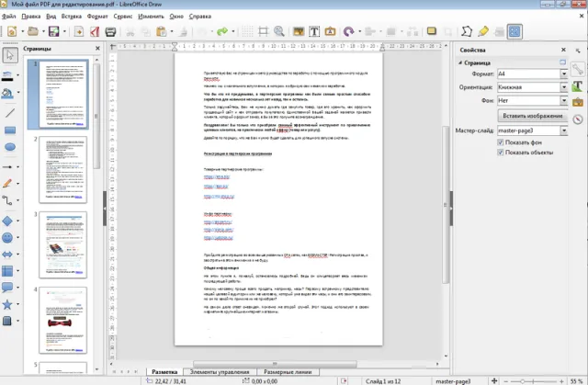The height and width of the screenshot is (385, 588).
Task: Select page 4 thumbnail
Action: 63,320
